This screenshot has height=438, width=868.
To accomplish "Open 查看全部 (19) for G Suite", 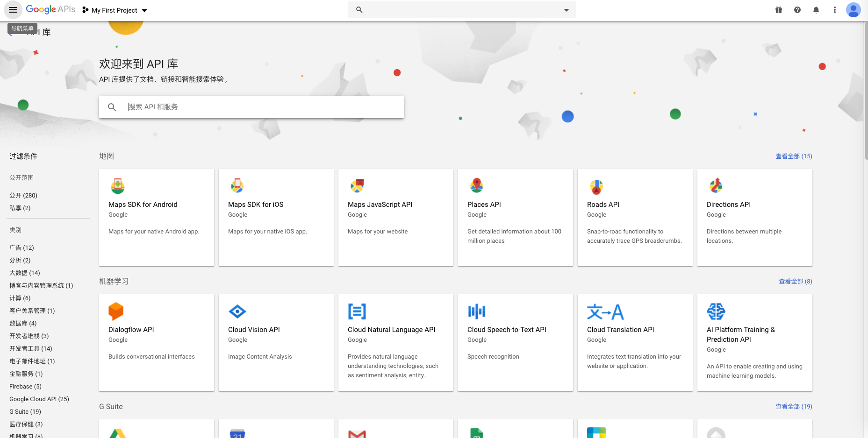I will coord(794,407).
